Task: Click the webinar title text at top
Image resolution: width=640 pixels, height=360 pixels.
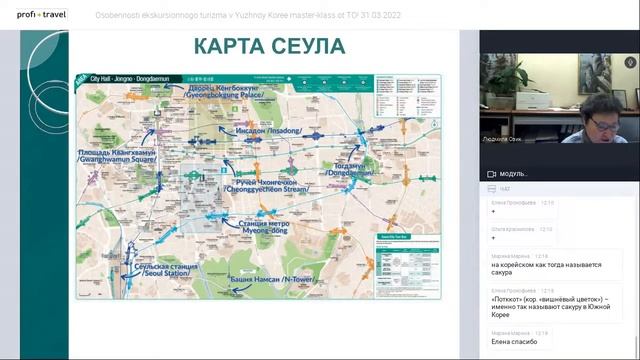Action: coord(248,15)
